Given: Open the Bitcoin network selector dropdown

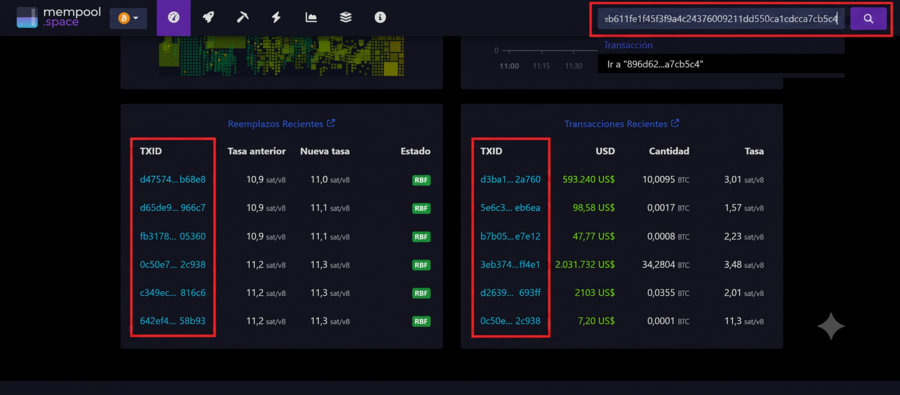Looking at the screenshot, I should (x=129, y=18).
